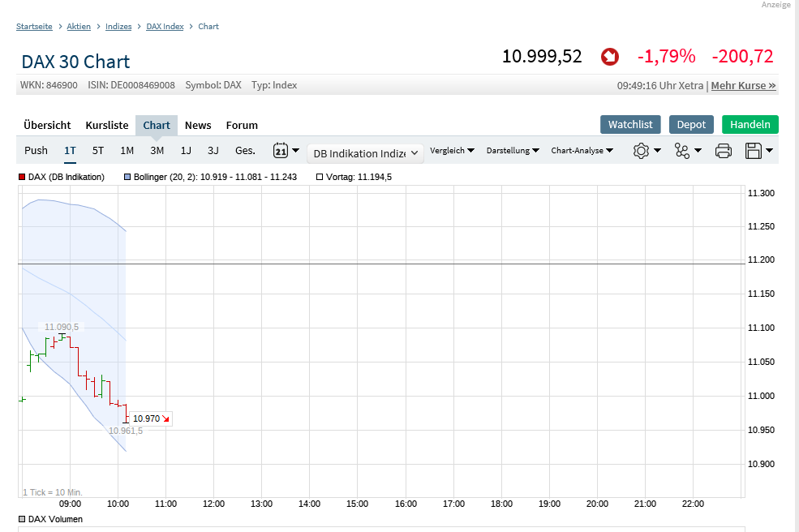Expand the Chart-Analyse dropdown menu
Image resolution: width=799 pixels, height=532 pixels.
click(x=582, y=150)
